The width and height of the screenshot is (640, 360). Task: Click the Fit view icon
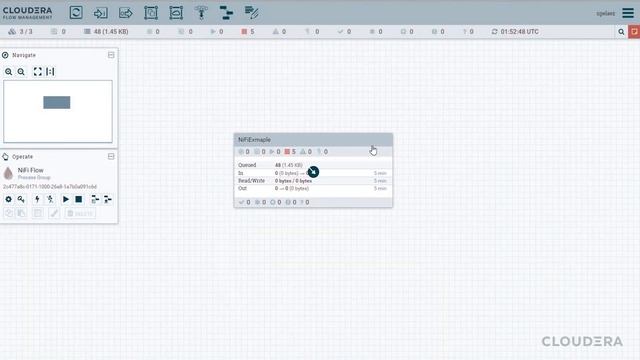[38, 72]
